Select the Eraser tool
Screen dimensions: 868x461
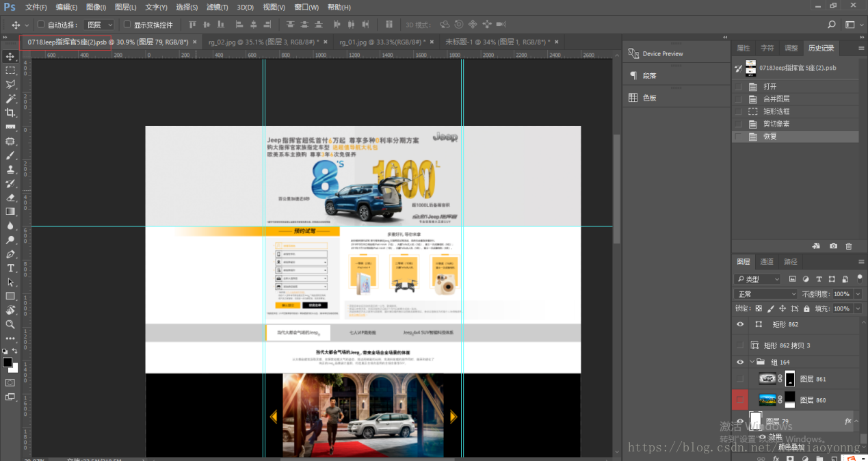click(10, 198)
